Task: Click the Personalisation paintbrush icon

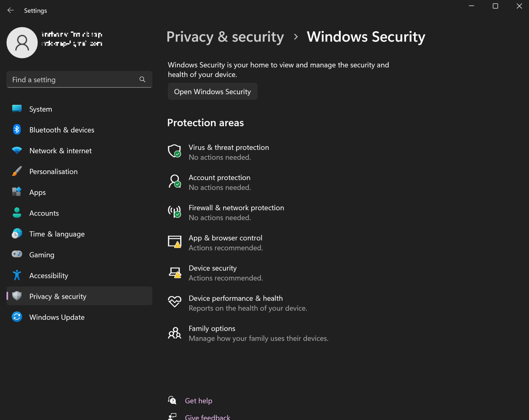Action: [x=17, y=171]
